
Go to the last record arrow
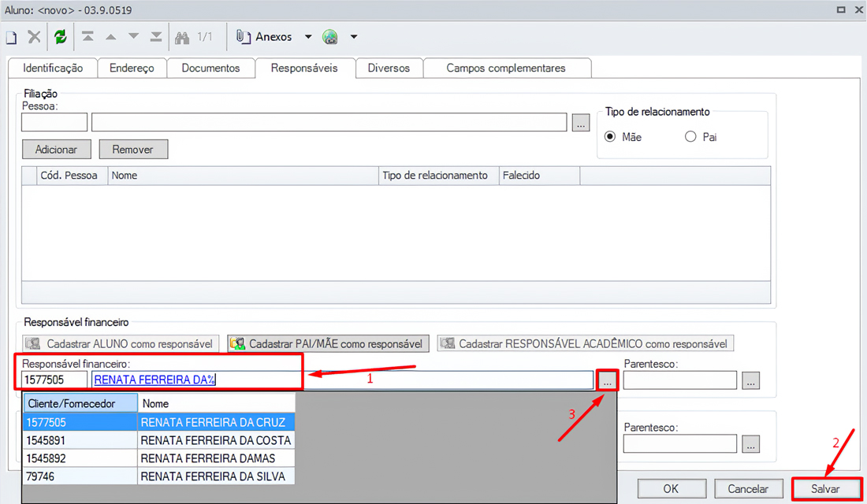tap(156, 37)
